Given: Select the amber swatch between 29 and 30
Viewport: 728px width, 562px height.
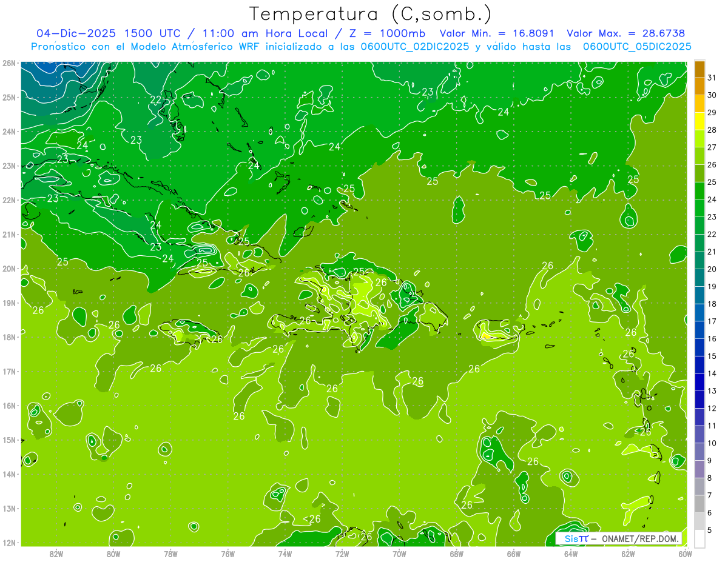Looking at the screenshot, I should click(x=699, y=104).
